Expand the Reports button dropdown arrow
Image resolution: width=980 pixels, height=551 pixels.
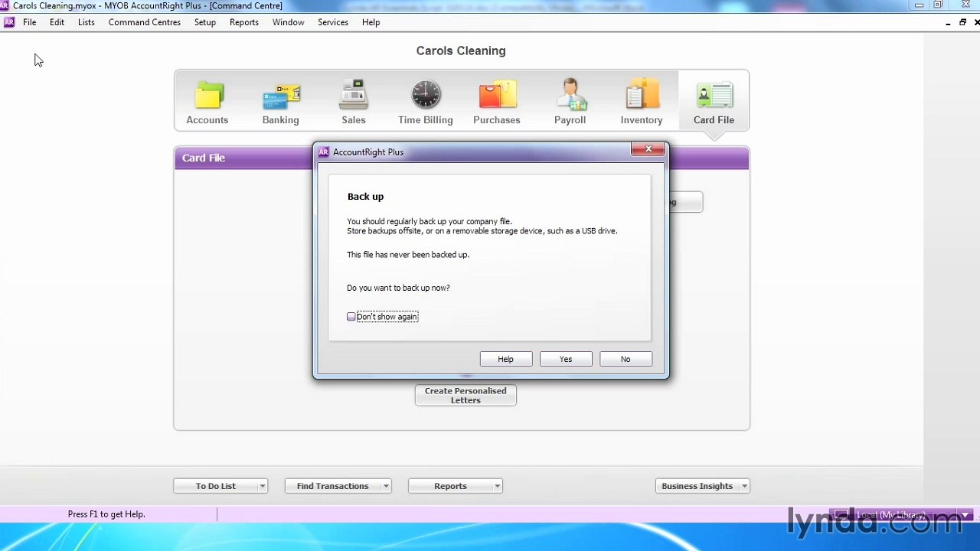pos(498,486)
